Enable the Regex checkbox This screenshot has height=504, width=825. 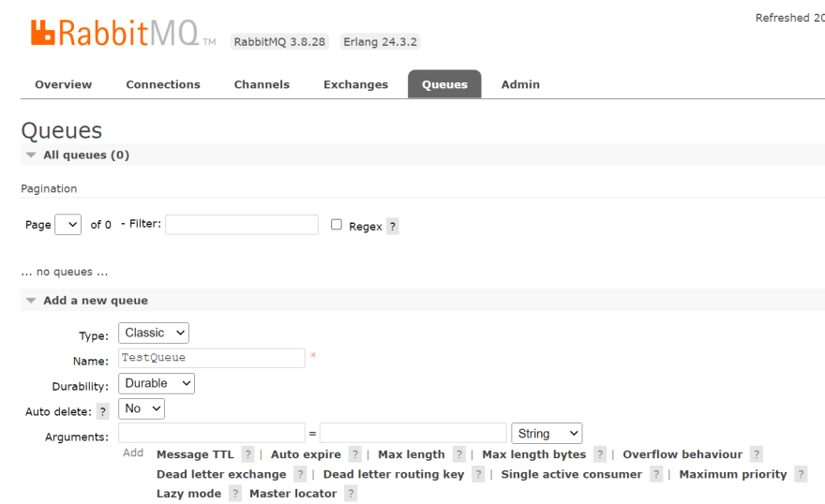[337, 225]
